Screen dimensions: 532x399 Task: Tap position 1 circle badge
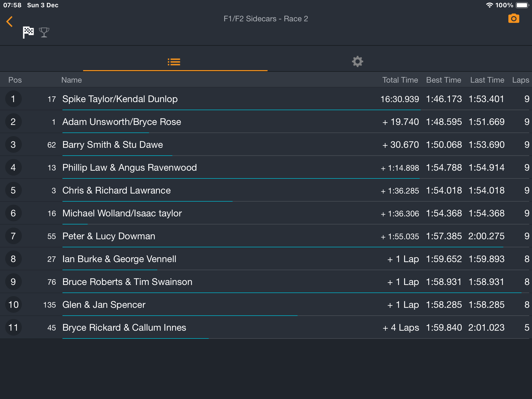pos(13,99)
